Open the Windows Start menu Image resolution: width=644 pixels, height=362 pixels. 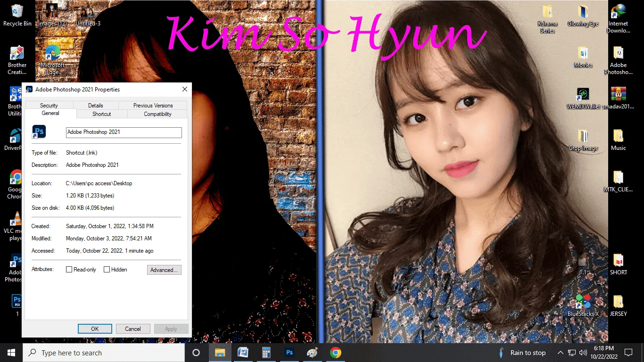point(11,353)
